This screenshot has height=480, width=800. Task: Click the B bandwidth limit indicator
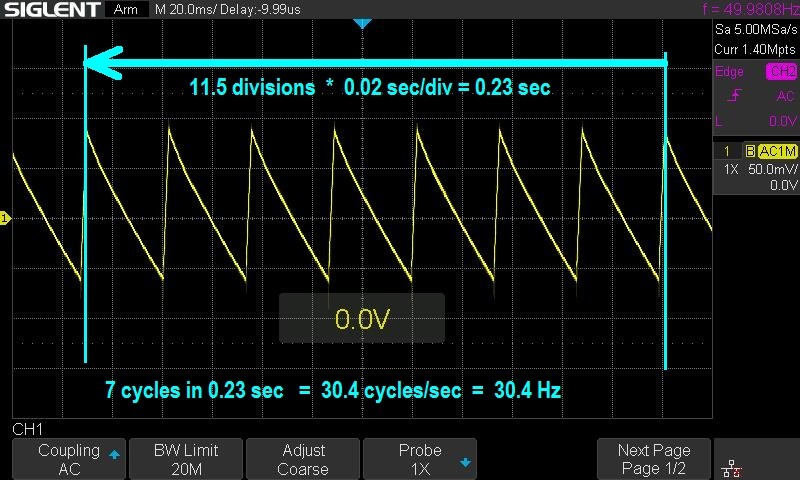pyautogui.click(x=750, y=151)
